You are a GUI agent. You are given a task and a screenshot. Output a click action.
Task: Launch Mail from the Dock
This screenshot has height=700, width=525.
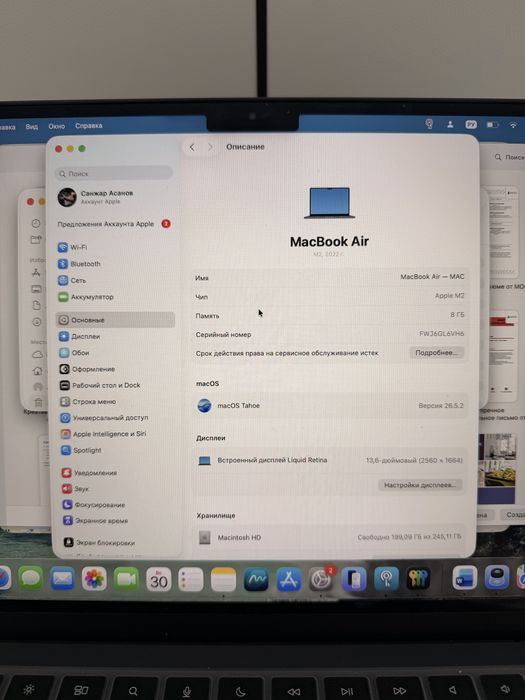[62, 579]
